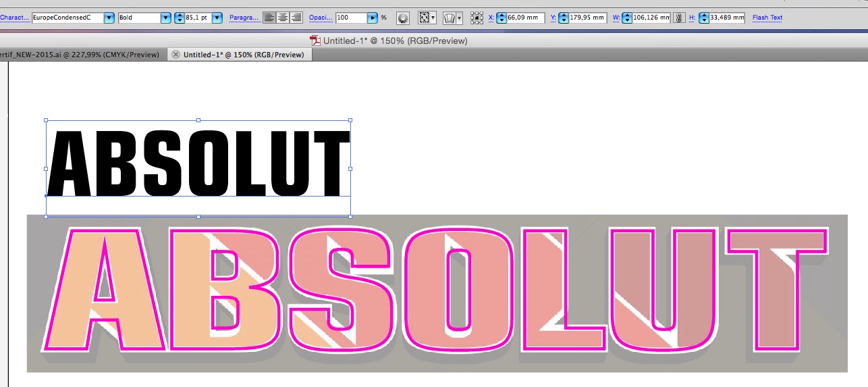Open the opacity slider arrow
The height and width of the screenshot is (387, 868).
point(373,18)
